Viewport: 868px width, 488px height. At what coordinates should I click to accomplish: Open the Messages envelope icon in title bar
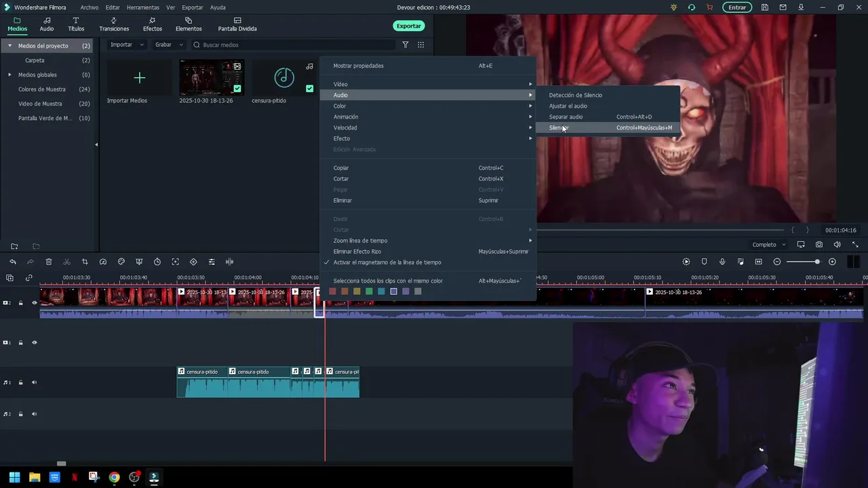coord(783,7)
